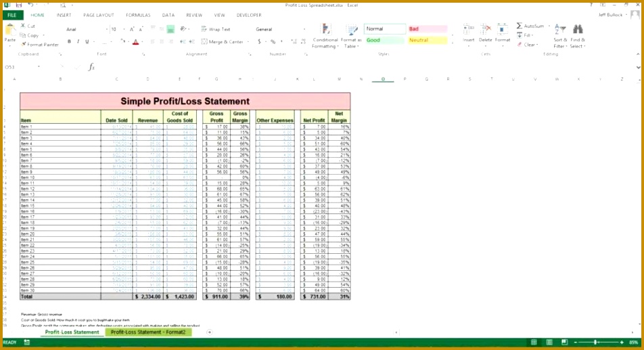644x350 pixels.
Task: Toggle Underline formatting
Action: click(x=87, y=41)
